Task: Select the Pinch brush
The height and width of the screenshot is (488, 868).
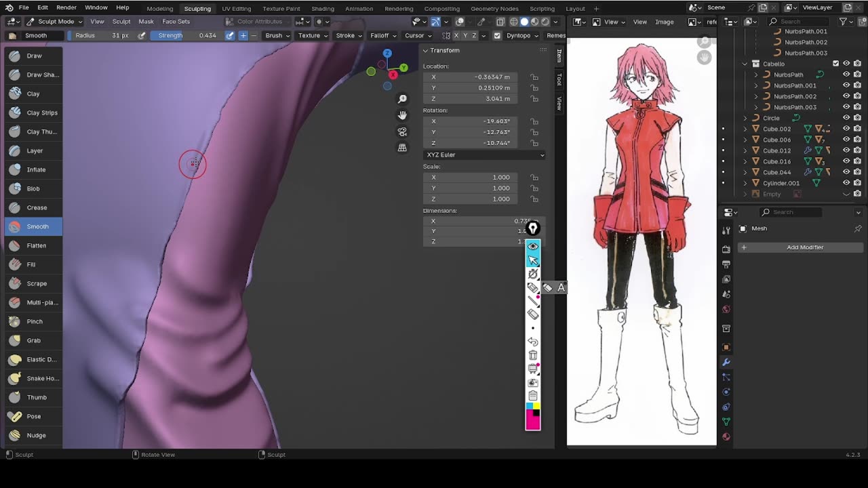Action: (33, 321)
